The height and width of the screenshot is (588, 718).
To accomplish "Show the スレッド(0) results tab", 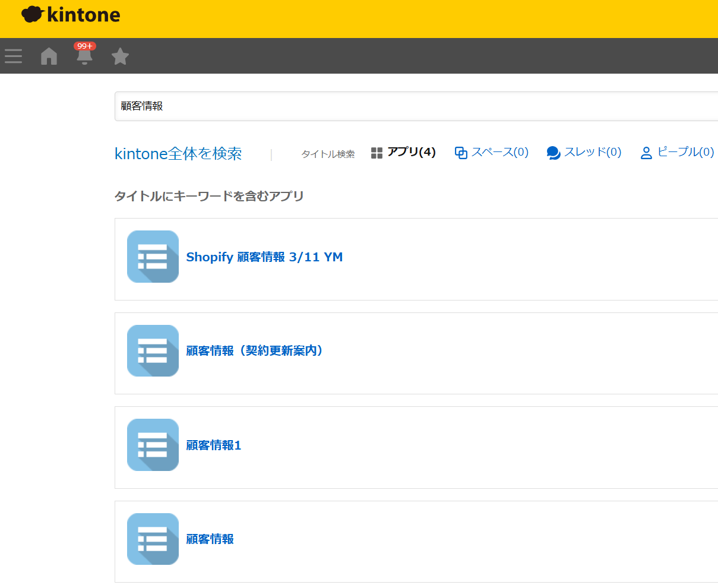I will (584, 153).
